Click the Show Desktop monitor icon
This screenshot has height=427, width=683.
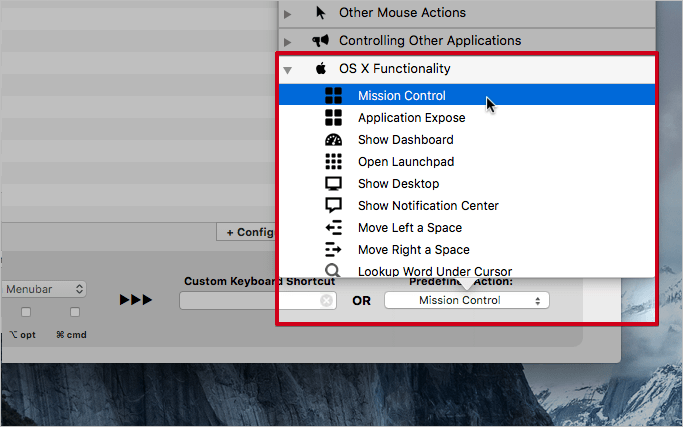[x=333, y=183]
